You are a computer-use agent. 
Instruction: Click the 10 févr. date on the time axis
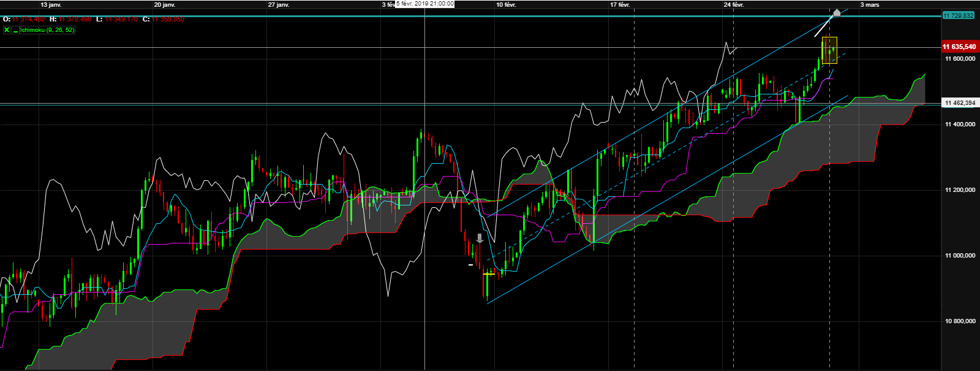tap(506, 4)
